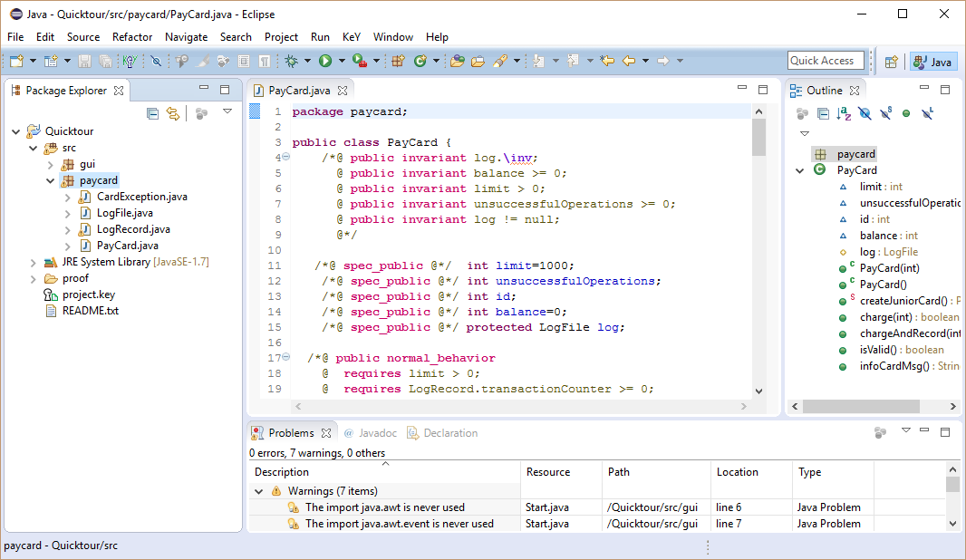Image resolution: width=966 pixels, height=560 pixels.
Task: Collapse the paycard package node
Action: tap(51, 180)
